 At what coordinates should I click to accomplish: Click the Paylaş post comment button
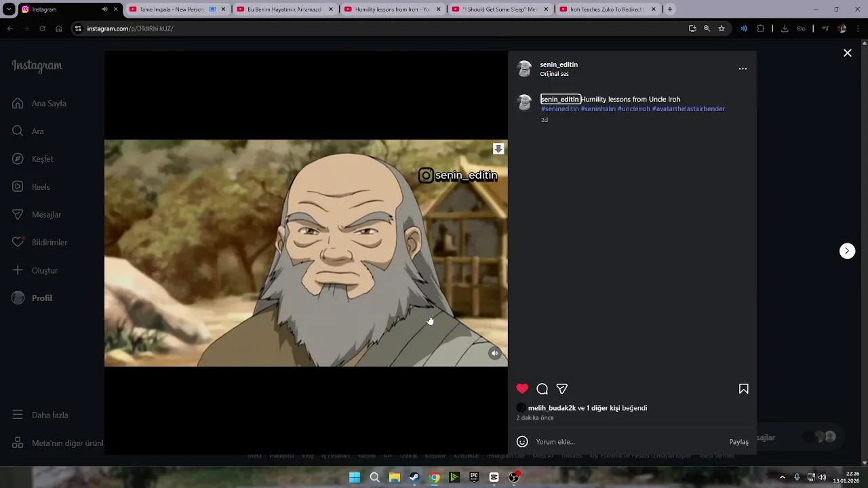[x=738, y=442]
